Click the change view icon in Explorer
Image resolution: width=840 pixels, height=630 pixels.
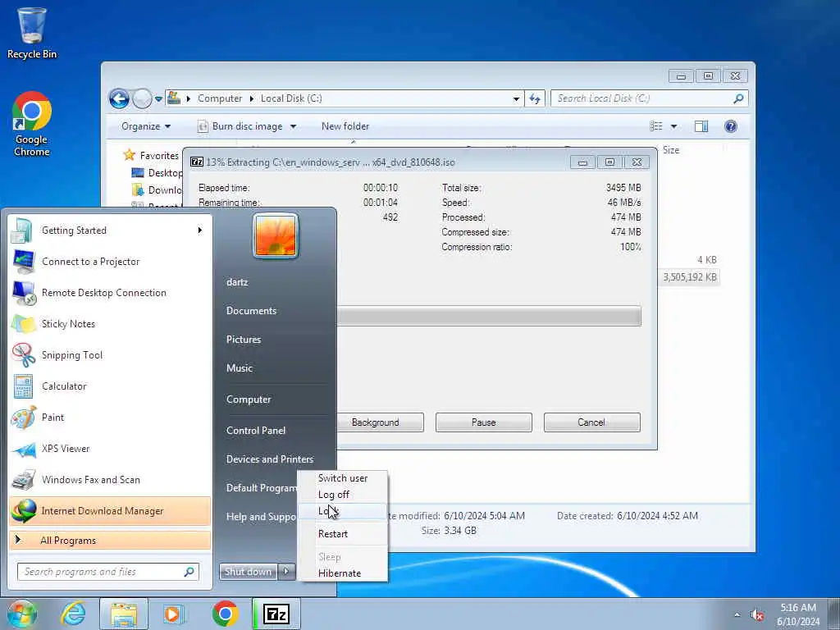(x=656, y=126)
